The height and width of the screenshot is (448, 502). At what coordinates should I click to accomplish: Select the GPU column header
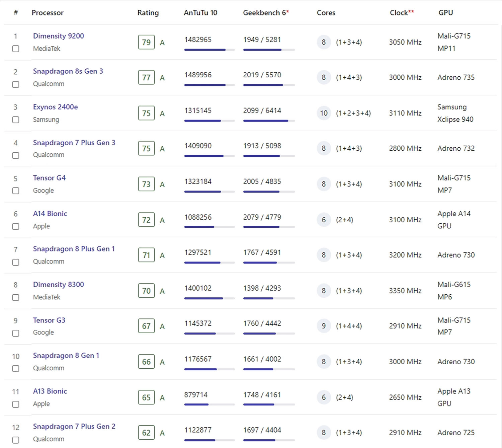click(x=445, y=13)
